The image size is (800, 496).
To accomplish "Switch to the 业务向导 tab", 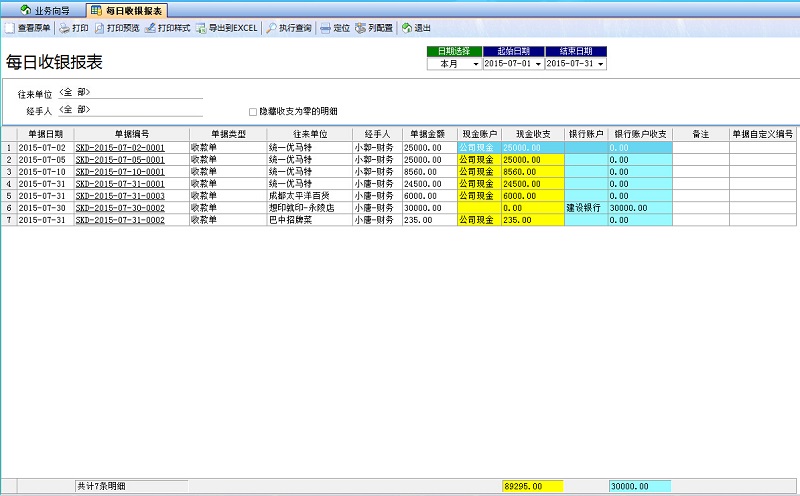I will (45, 10).
